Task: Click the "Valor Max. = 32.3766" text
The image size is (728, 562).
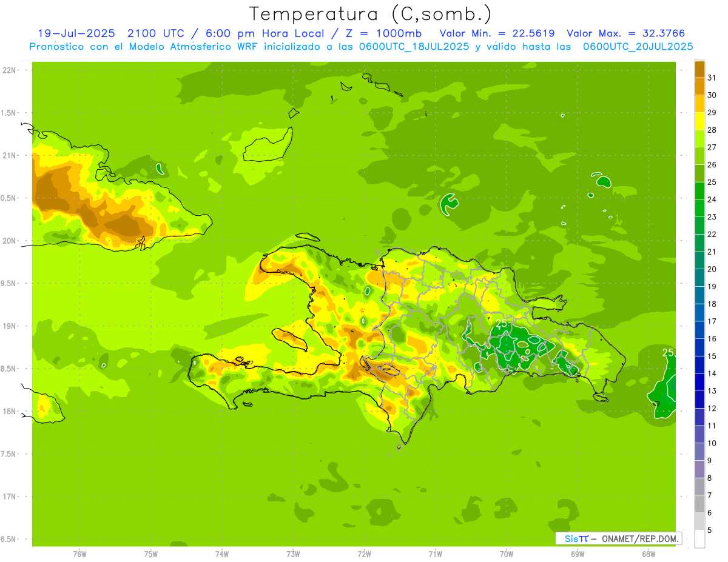Action: pyautogui.click(x=626, y=33)
